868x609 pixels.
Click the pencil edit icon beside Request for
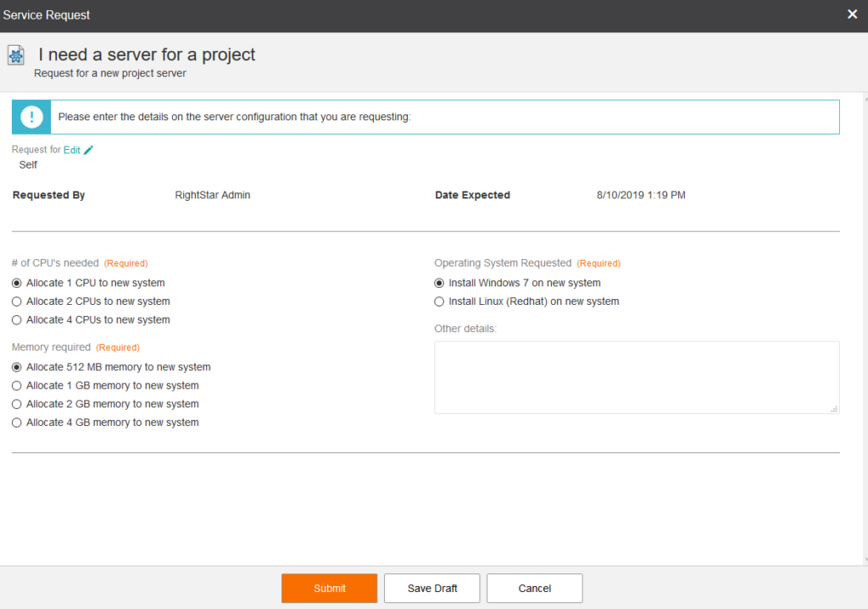(89, 150)
